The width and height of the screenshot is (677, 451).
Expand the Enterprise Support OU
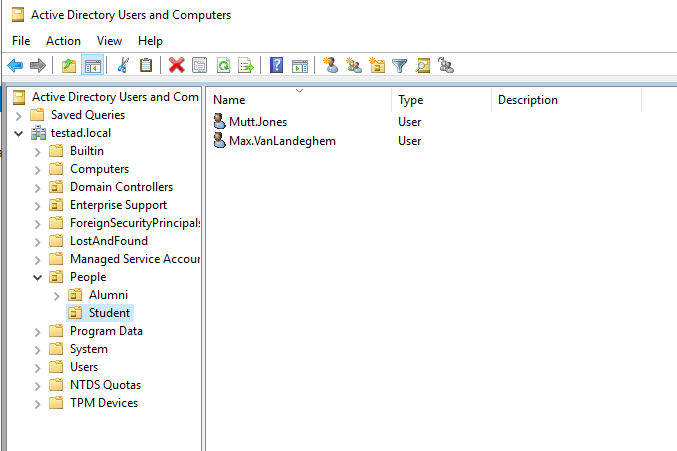(x=38, y=205)
